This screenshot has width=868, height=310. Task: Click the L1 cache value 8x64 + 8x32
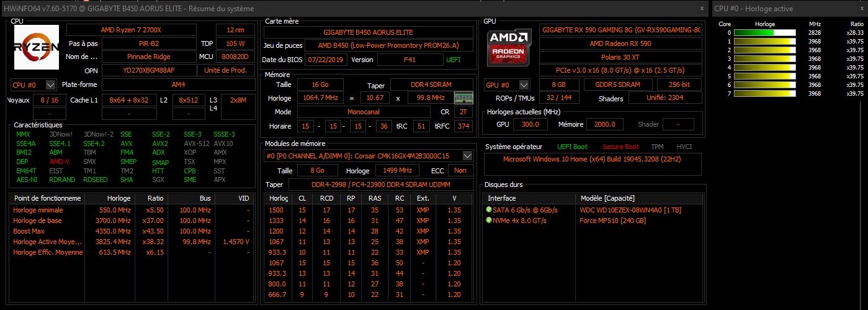click(128, 100)
